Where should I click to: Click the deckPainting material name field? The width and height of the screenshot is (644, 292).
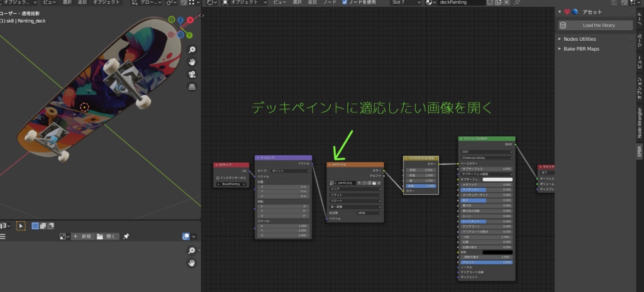click(462, 3)
